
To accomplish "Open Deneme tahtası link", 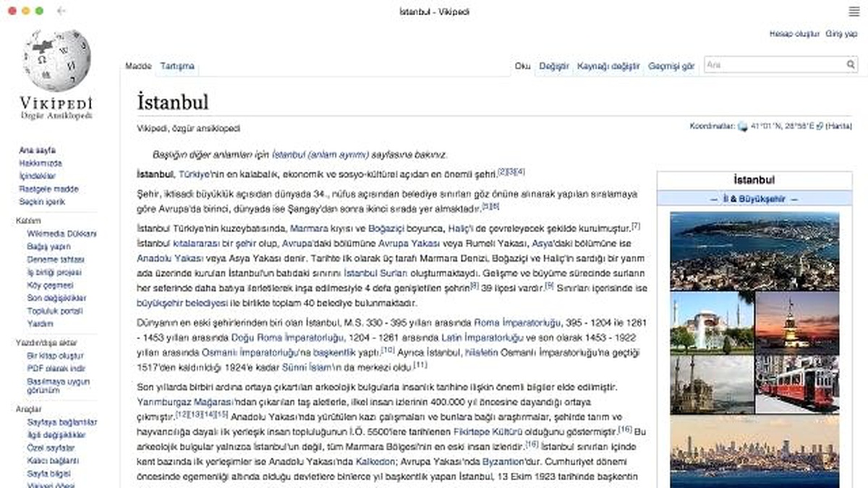I will click(x=56, y=260).
